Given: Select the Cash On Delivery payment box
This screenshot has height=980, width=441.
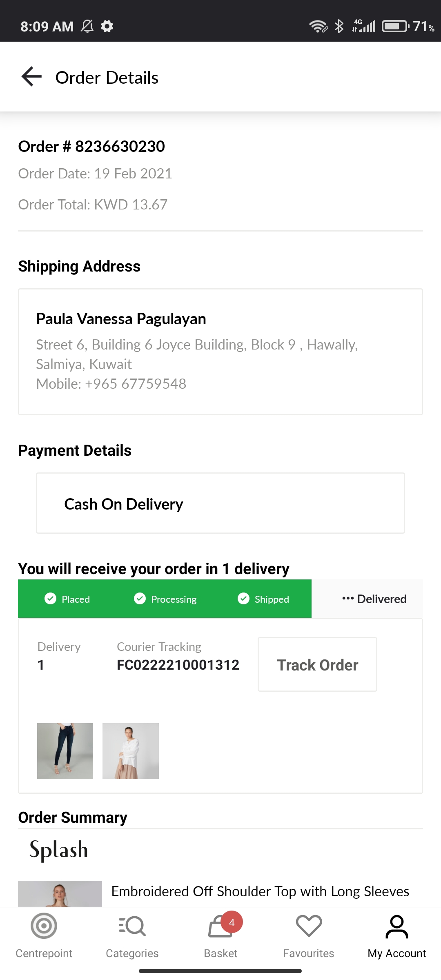Looking at the screenshot, I should pos(220,503).
